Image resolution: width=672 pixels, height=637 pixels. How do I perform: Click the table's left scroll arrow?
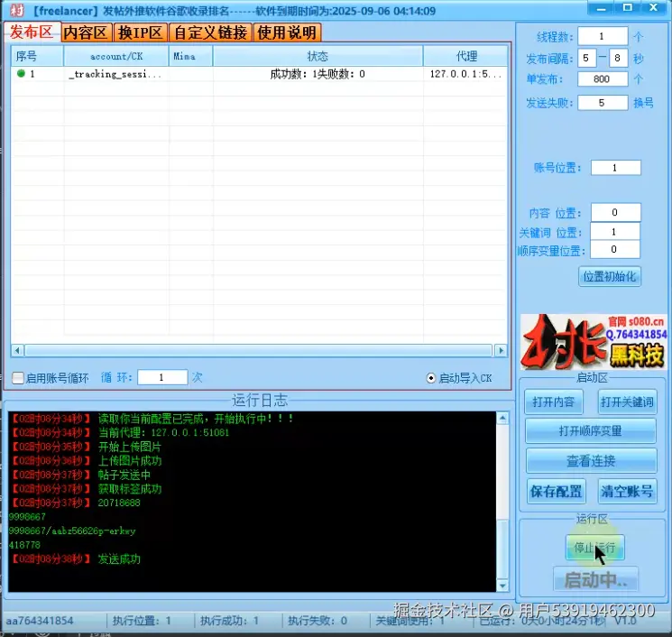click(x=17, y=351)
